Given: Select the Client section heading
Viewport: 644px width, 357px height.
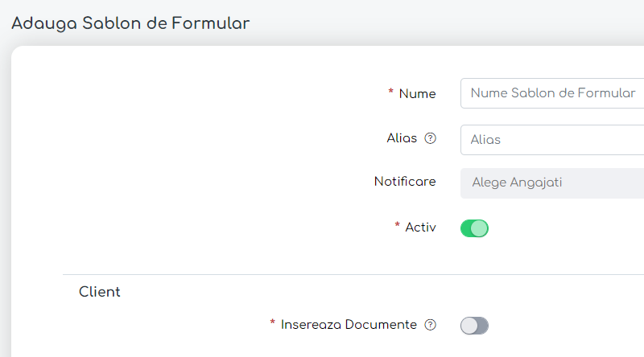Looking at the screenshot, I should coord(100,292).
